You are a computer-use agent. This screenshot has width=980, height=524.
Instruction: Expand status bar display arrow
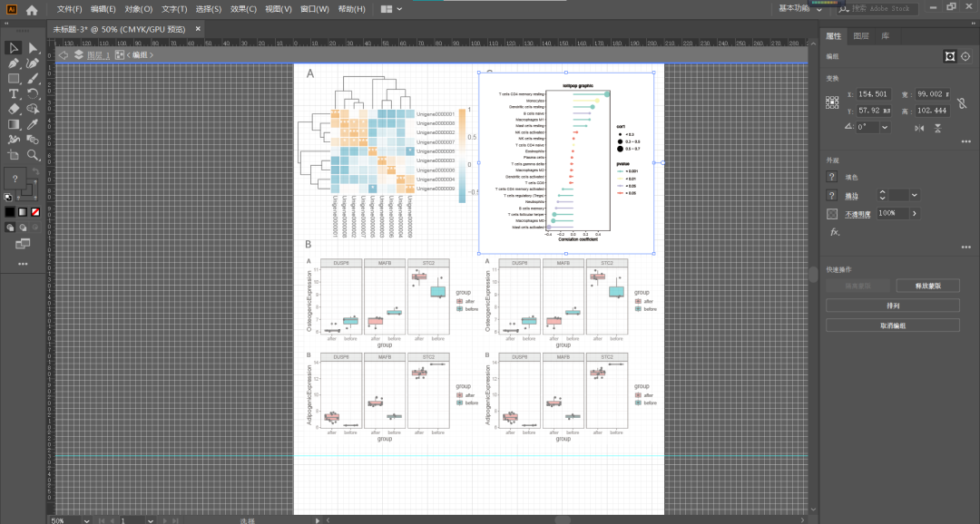(x=317, y=520)
